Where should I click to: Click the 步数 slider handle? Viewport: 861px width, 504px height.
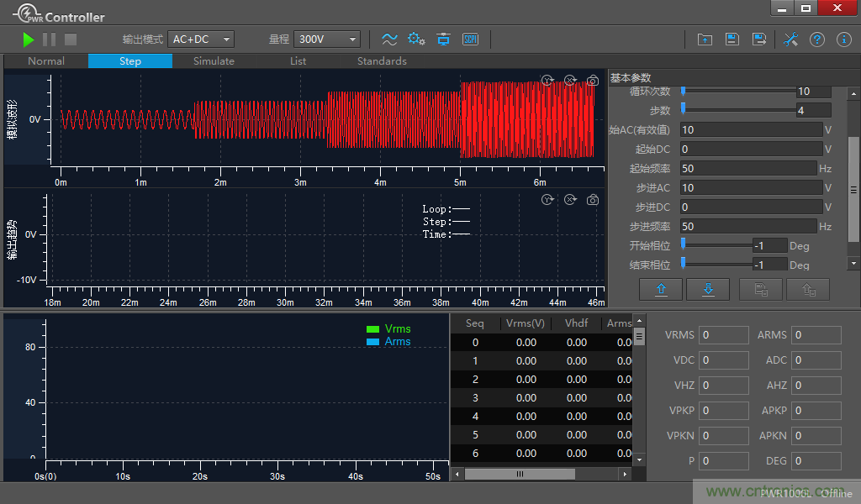click(684, 108)
